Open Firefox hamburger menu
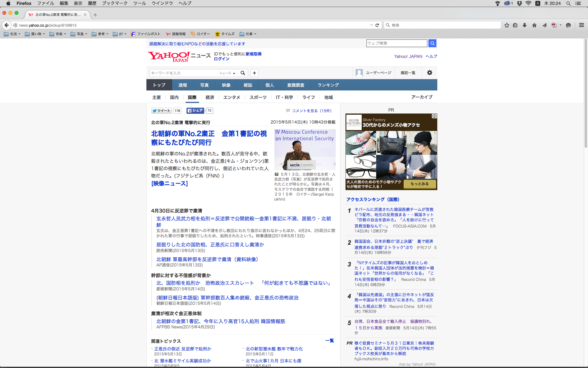This screenshot has width=588, height=368. pyautogui.click(x=582, y=25)
